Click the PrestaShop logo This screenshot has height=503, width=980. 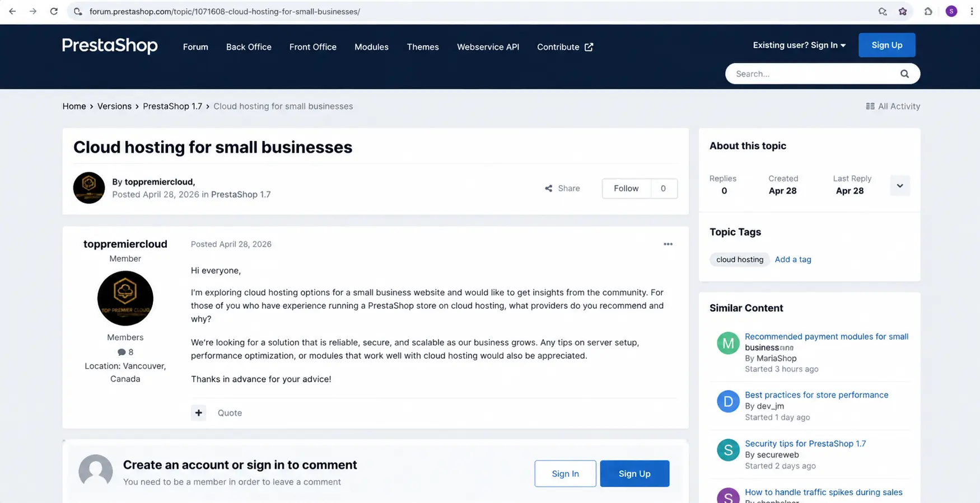tap(110, 45)
